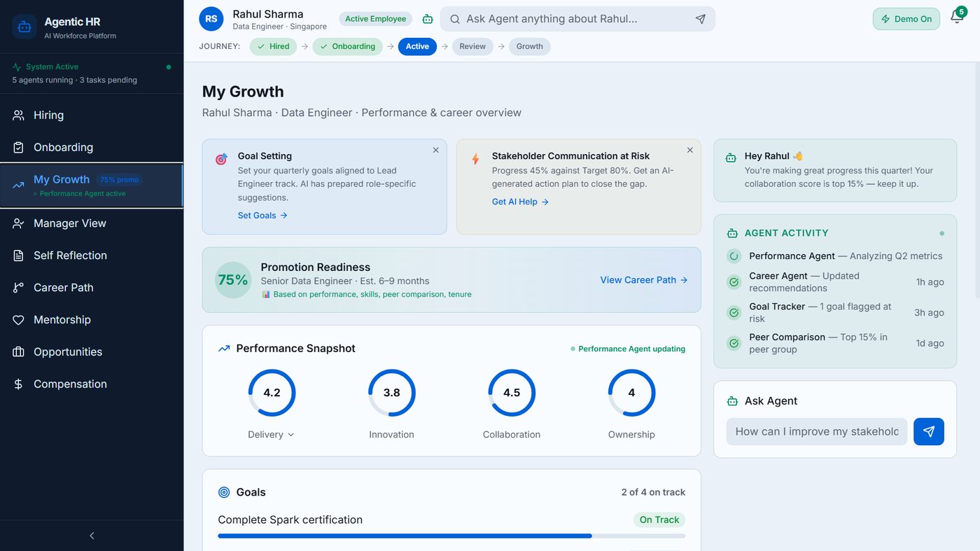Send the Ask Agent question with blue button
Image resolution: width=980 pixels, height=551 pixels.
point(929,432)
